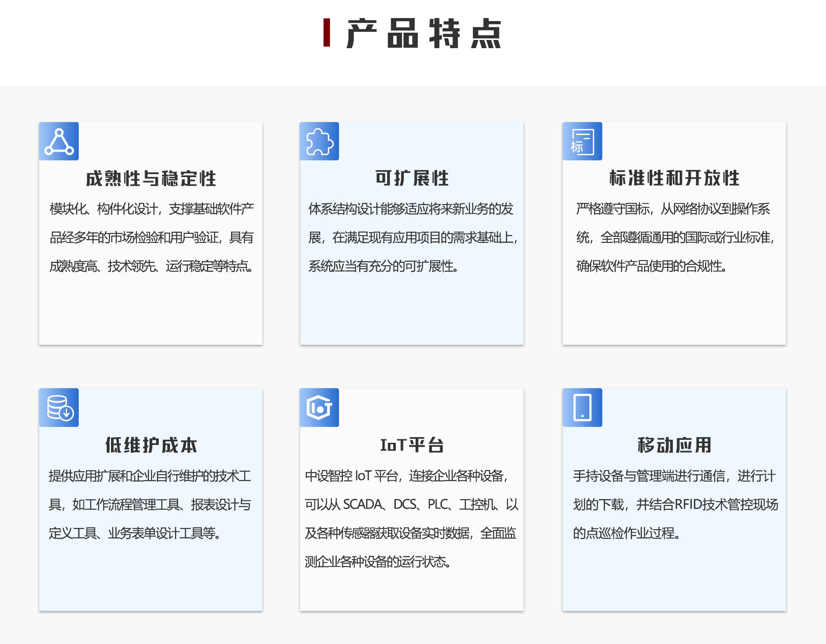Click the 产品特点 page heading
826x644 pixels.
click(x=424, y=33)
